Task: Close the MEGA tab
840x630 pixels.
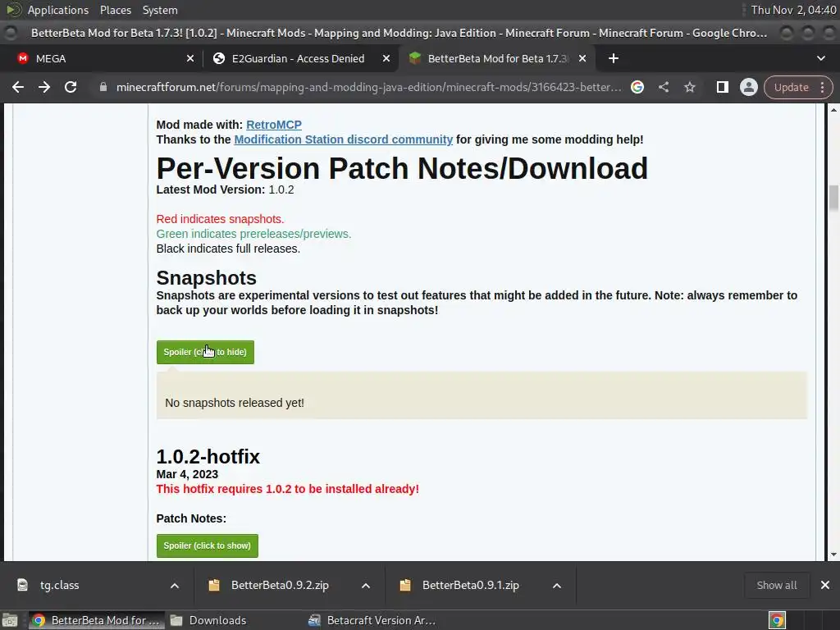Action: pyautogui.click(x=190, y=58)
